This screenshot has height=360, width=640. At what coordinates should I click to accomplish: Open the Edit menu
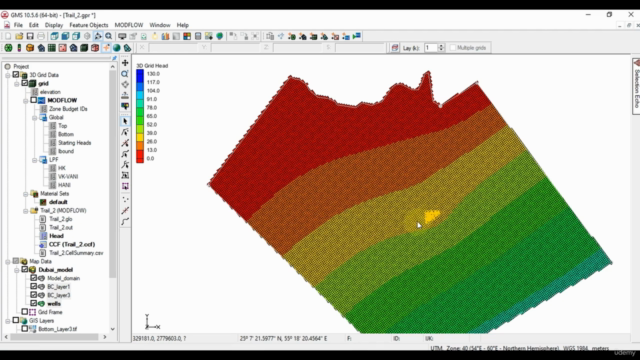(x=33, y=25)
